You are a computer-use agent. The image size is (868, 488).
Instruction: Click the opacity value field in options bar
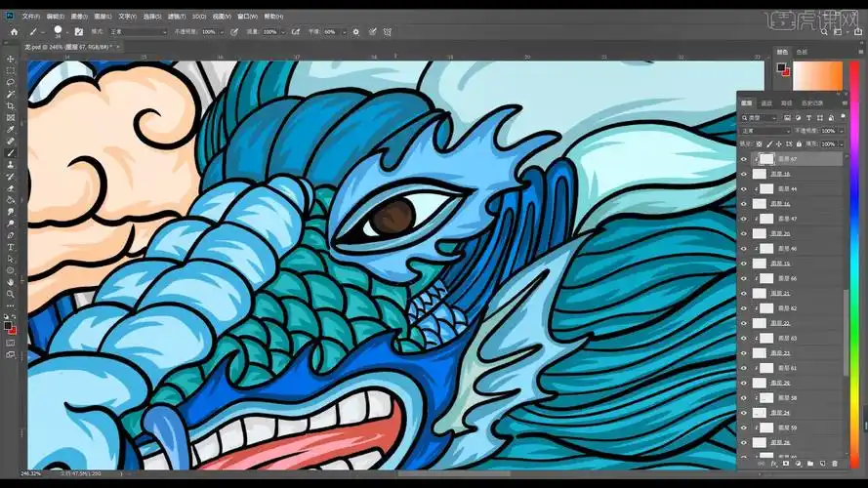click(209, 31)
